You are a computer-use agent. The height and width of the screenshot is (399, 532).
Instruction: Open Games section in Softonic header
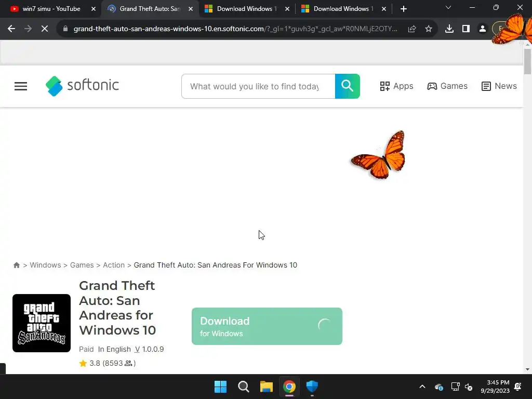pos(447,86)
